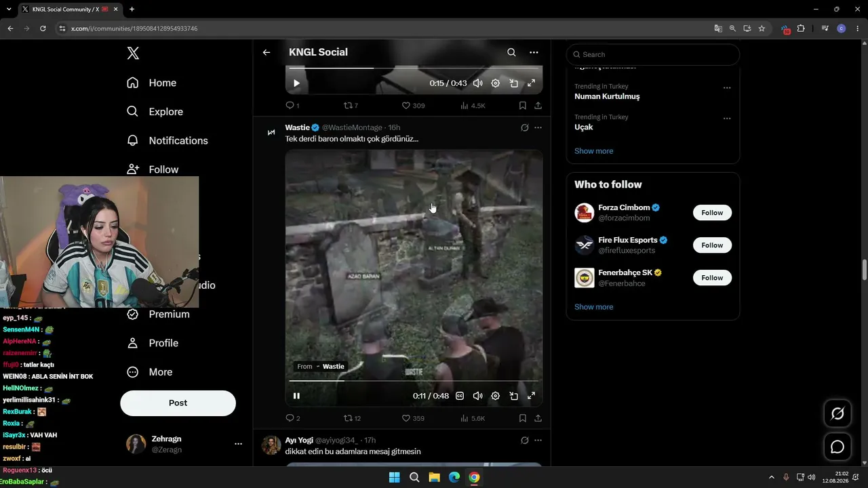
Task: Click the X logo in the sidebar
Action: point(133,54)
